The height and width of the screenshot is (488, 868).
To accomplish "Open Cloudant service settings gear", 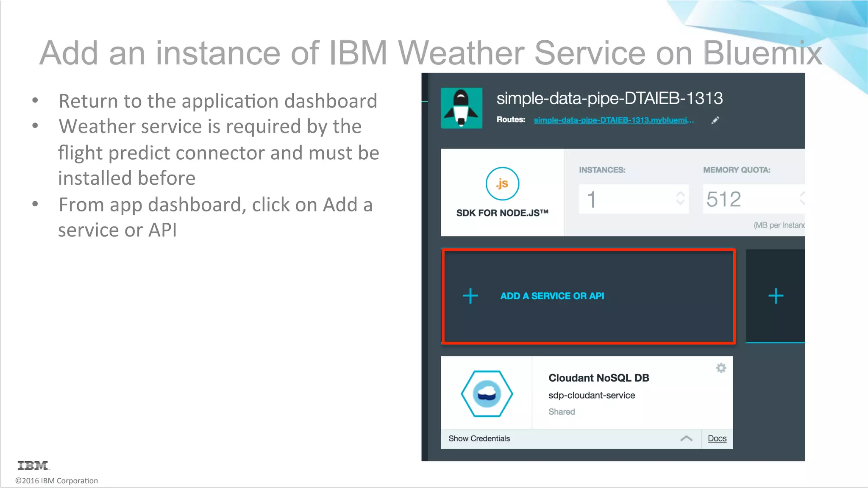I will click(x=721, y=368).
